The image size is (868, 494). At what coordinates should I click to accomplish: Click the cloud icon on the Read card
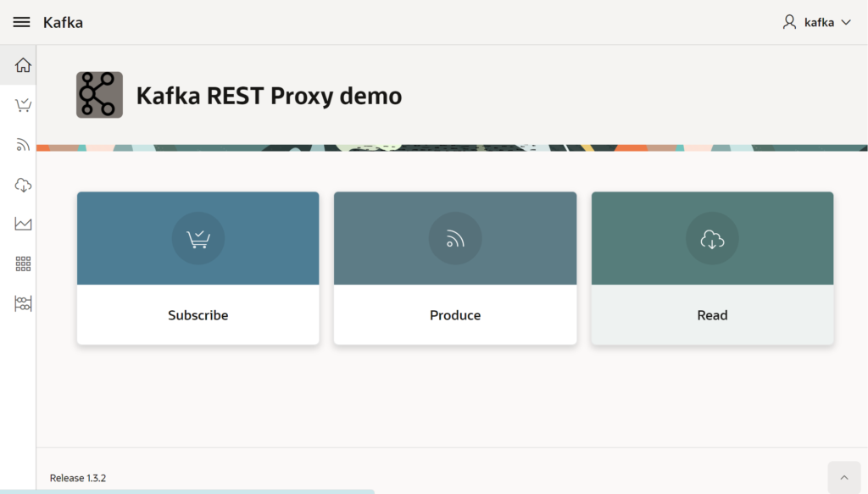[712, 238]
